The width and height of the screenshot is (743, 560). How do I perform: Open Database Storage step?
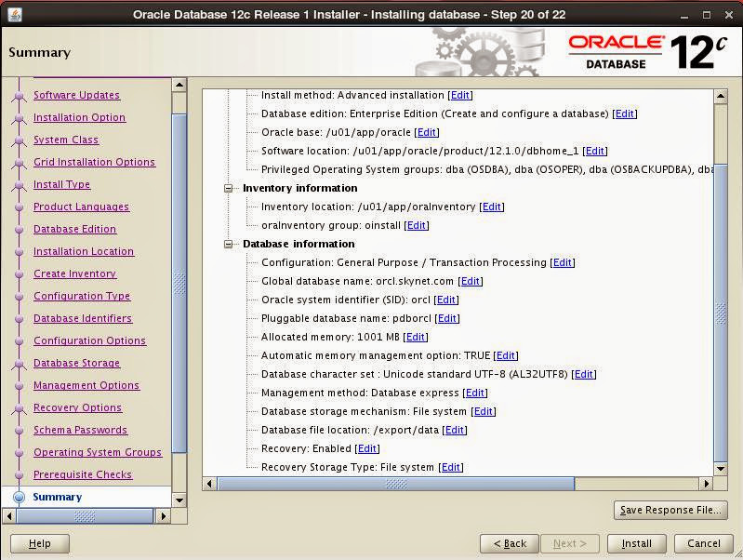[76, 363]
